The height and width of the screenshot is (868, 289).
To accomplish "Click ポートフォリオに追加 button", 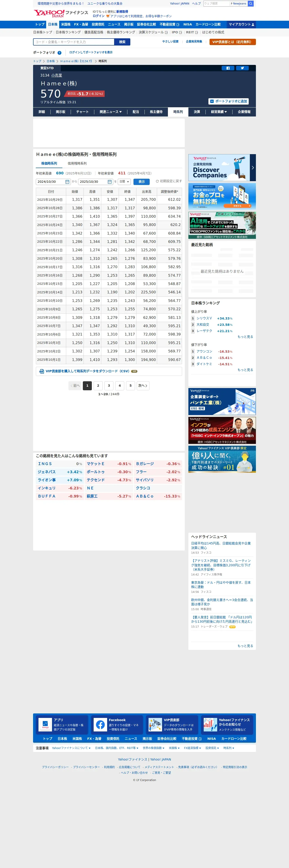I will pyautogui.click(x=228, y=101).
